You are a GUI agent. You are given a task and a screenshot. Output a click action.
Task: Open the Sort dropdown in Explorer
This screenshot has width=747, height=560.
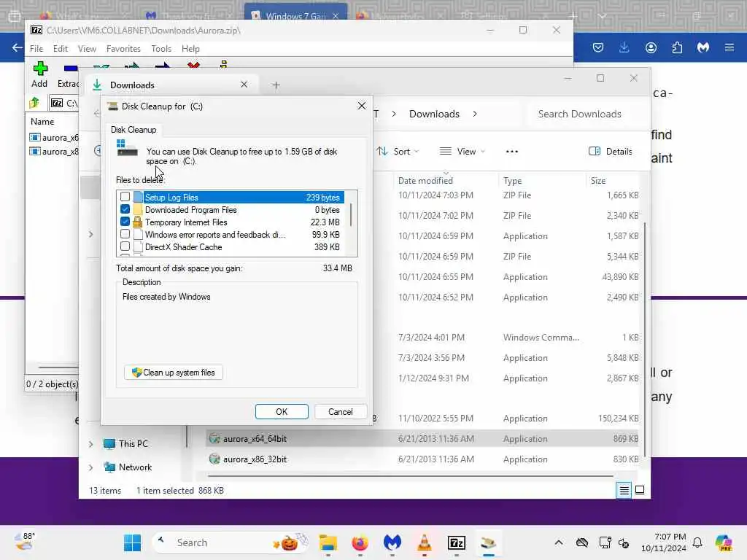[x=398, y=152]
